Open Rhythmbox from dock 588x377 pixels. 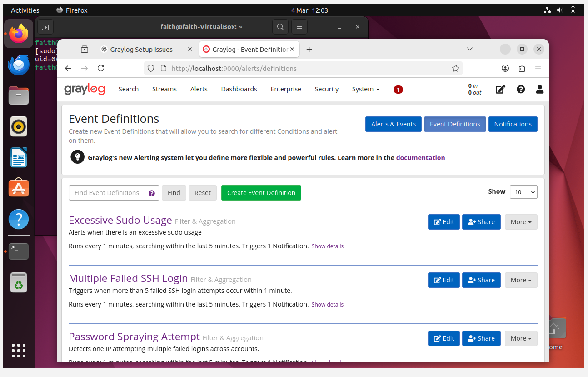point(19,127)
